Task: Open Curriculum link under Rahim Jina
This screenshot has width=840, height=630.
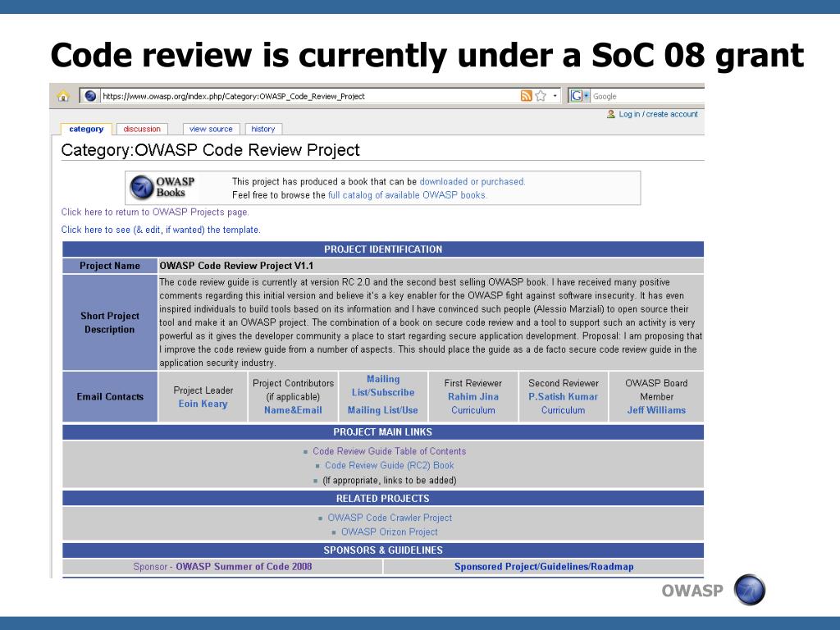Action: pyautogui.click(x=473, y=410)
